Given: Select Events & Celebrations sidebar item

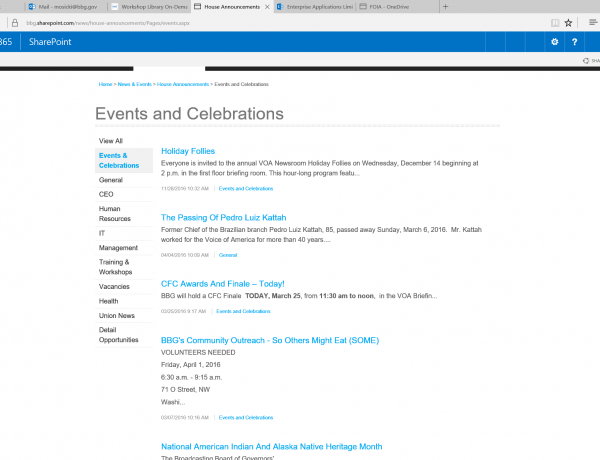Looking at the screenshot, I should (x=124, y=160).
